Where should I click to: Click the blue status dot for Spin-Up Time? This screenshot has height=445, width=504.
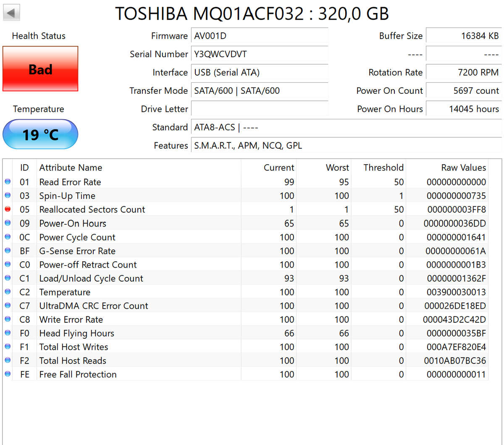pos(8,195)
